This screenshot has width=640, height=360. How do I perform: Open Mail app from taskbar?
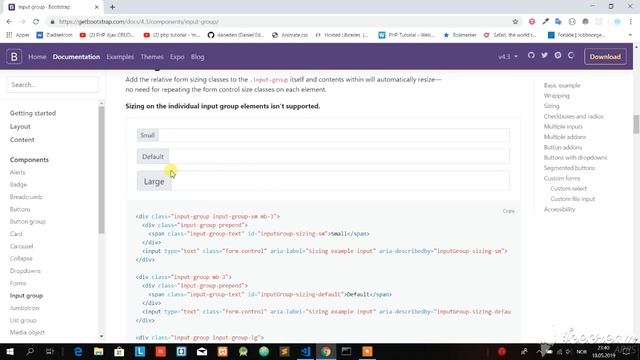coord(202,351)
